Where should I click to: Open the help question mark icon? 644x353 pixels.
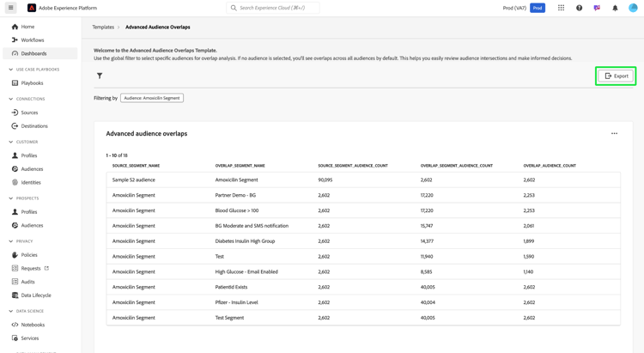(579, 8)
